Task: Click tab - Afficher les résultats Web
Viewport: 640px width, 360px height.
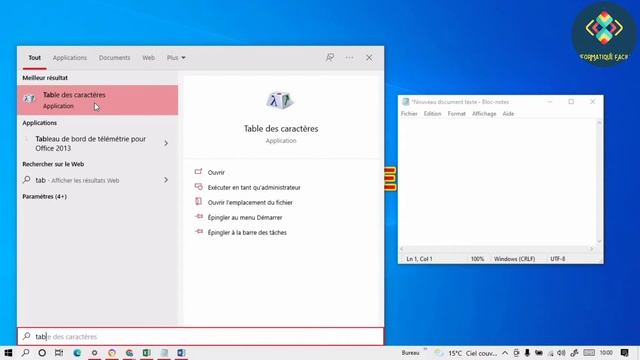Action: point(77,180)
